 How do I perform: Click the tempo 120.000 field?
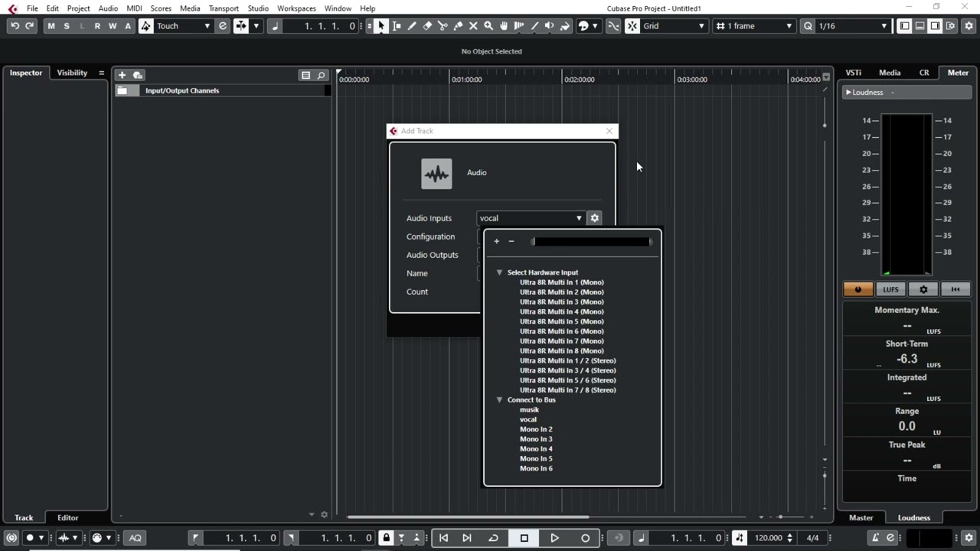point(769,538)
